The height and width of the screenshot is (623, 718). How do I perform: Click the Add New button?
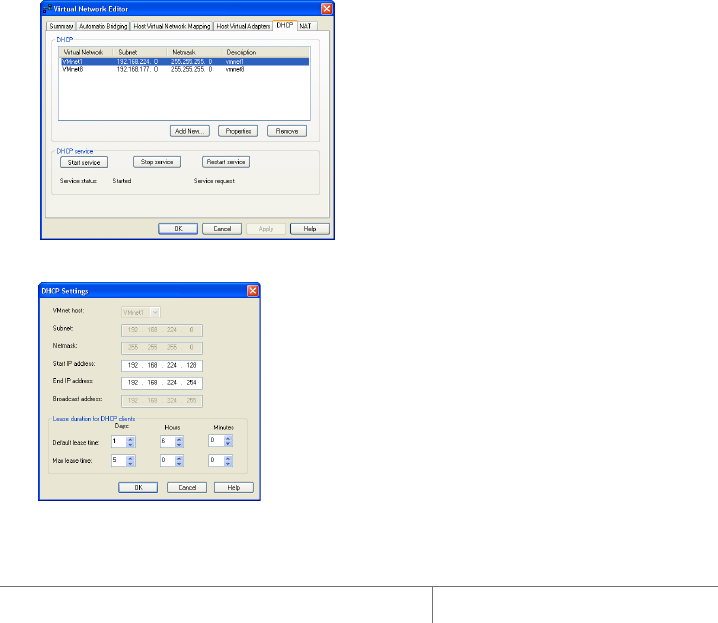pos(190,131)
